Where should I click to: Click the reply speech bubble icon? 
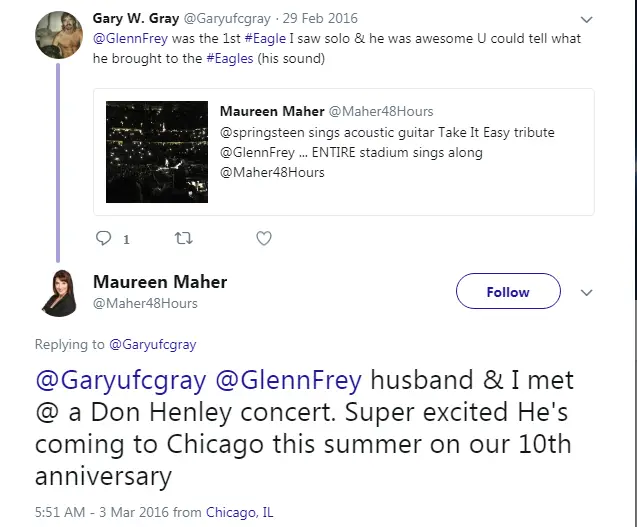pos(103,238)
